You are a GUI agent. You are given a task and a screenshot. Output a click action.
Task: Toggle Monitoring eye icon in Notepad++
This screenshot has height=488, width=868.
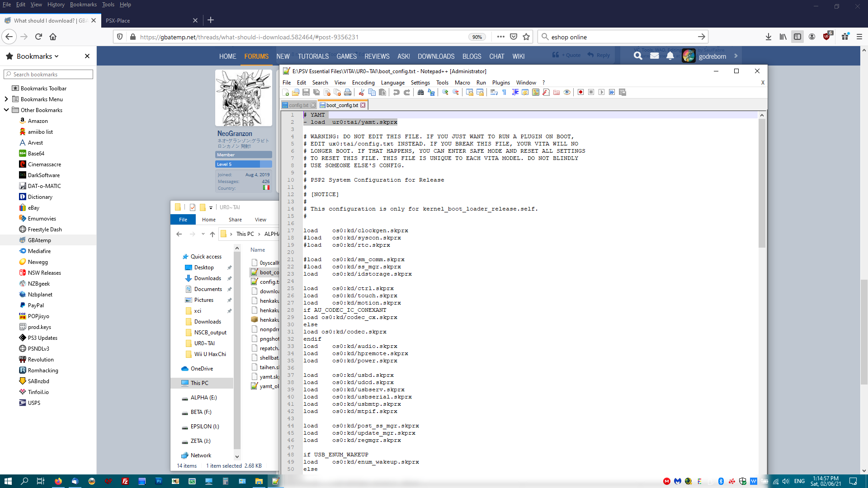coord(567,92)
